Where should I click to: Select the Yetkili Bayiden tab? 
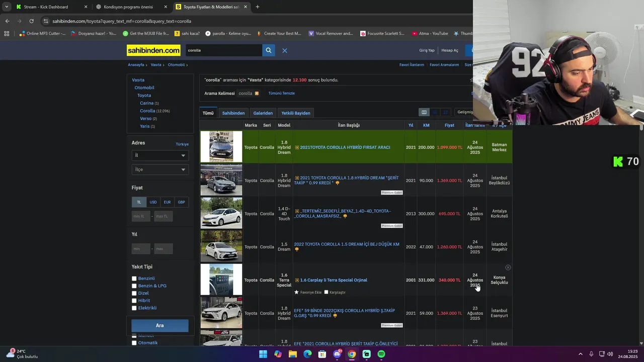(296, 113)
